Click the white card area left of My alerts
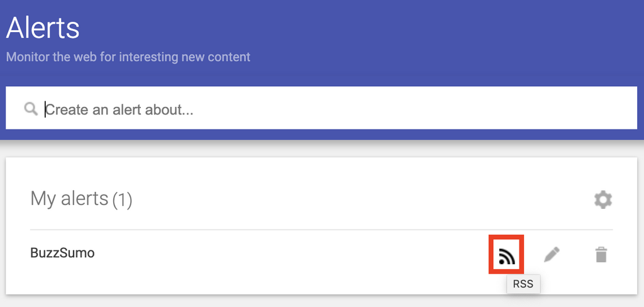 pyautogui.click(x=18, y=200)
